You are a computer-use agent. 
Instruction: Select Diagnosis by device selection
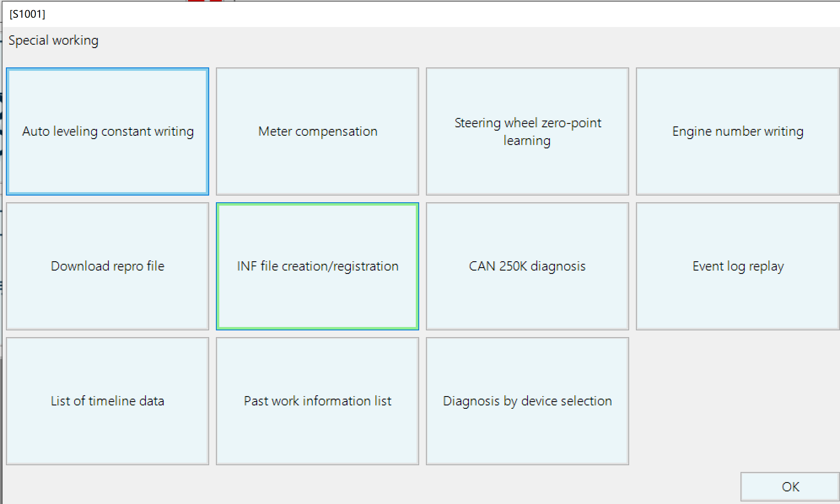click(527, 401)
